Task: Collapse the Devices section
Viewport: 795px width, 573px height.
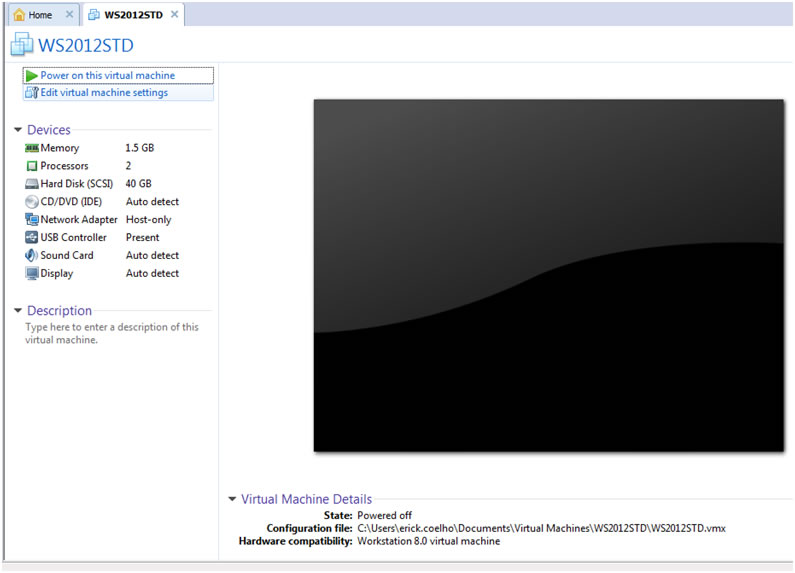Action: 18,130
